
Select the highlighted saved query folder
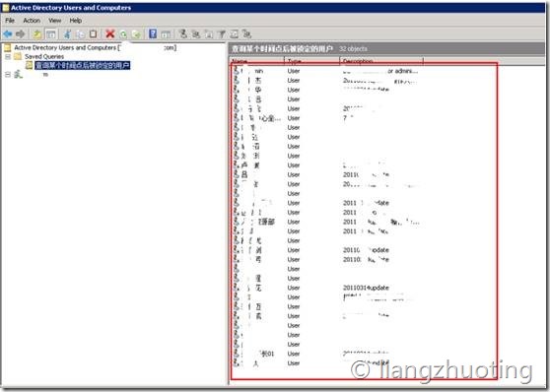pyautogui.click(x=83, y=65)
